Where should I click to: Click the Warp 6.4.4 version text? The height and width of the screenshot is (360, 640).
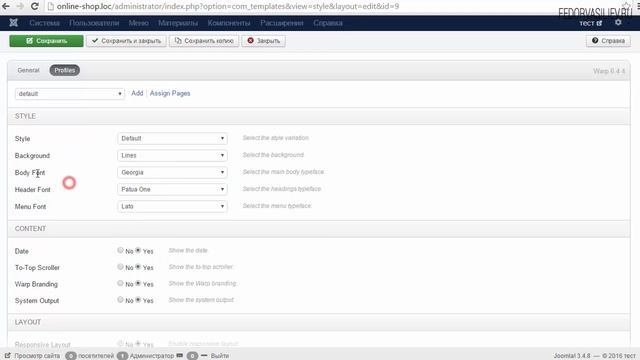pyautogui.click(x=609, y=71)
